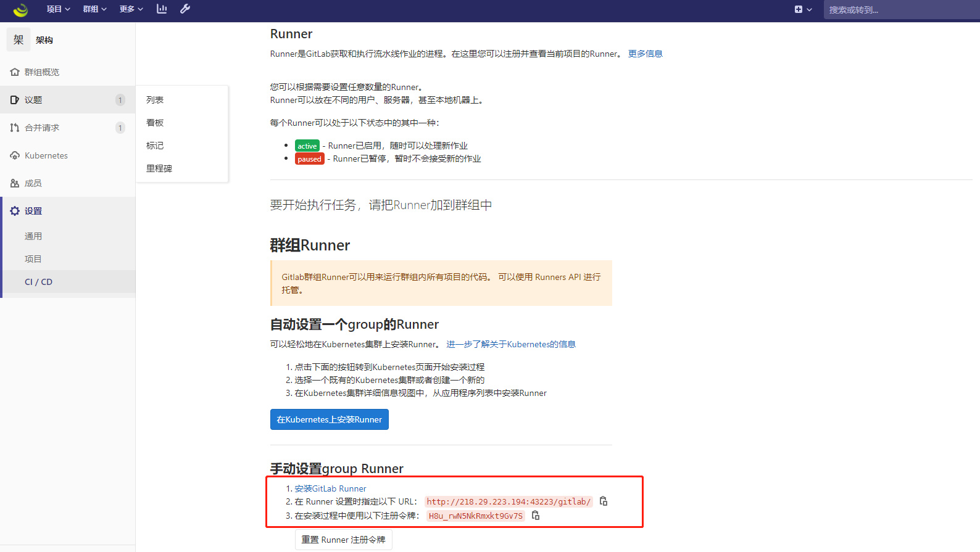Click the 重置 Runner 注册令牌 button
This screenshot has height=552, width=980.
344,540
